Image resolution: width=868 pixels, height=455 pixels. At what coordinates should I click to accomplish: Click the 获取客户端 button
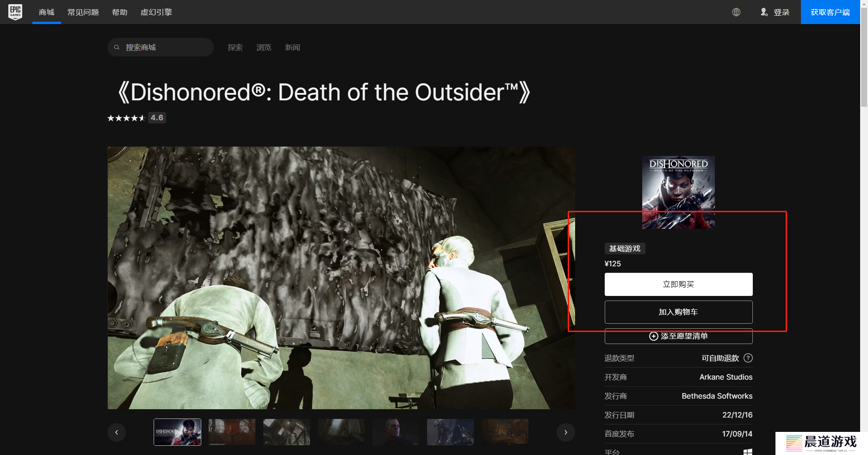tap(831, 12)
